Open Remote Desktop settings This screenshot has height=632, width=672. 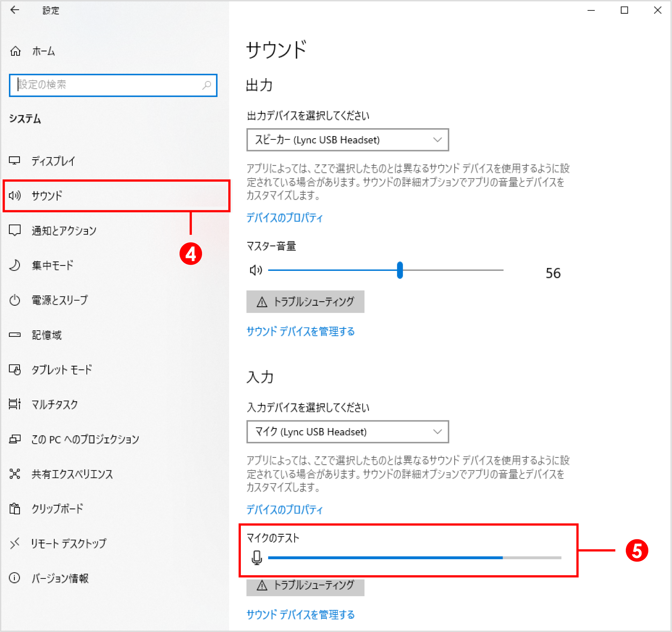click(69, 543)
